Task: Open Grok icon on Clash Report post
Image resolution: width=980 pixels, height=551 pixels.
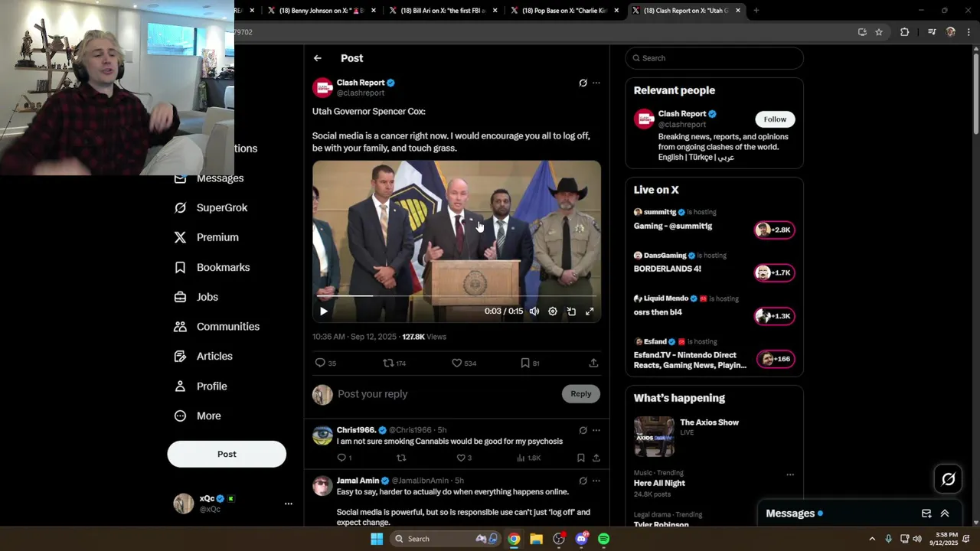Action: point(583,83)
